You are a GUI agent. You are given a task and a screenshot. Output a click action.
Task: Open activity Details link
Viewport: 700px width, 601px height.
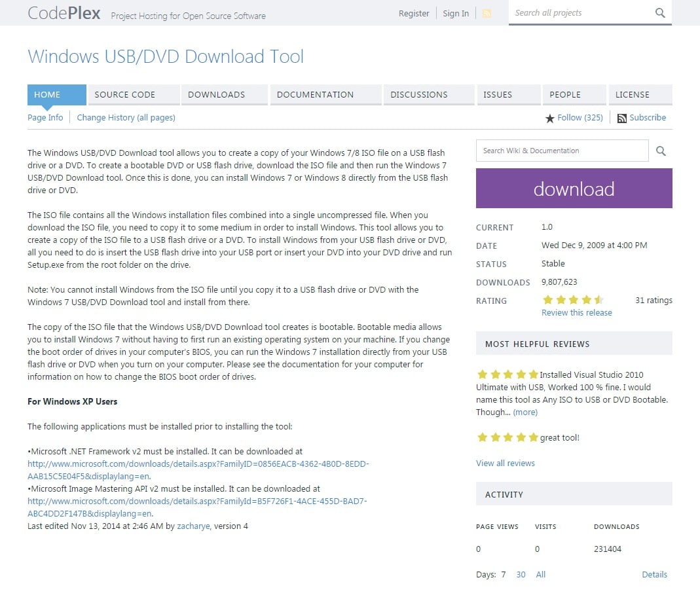tap(654, 575)
